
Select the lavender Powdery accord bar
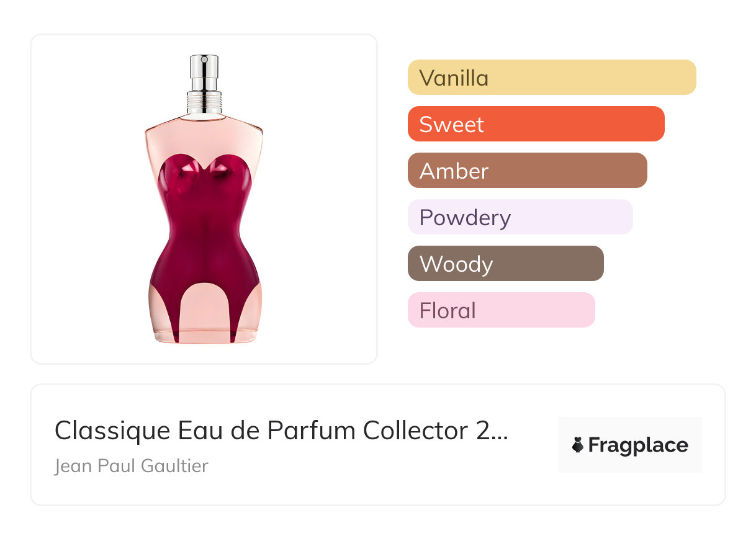click(520, 217)
